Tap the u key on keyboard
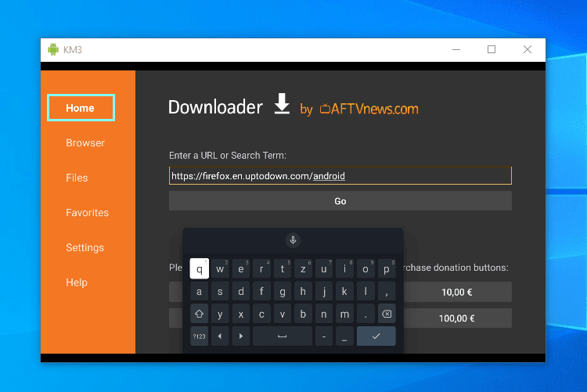This screenshot has height=392, width=587. click(324, 268)
